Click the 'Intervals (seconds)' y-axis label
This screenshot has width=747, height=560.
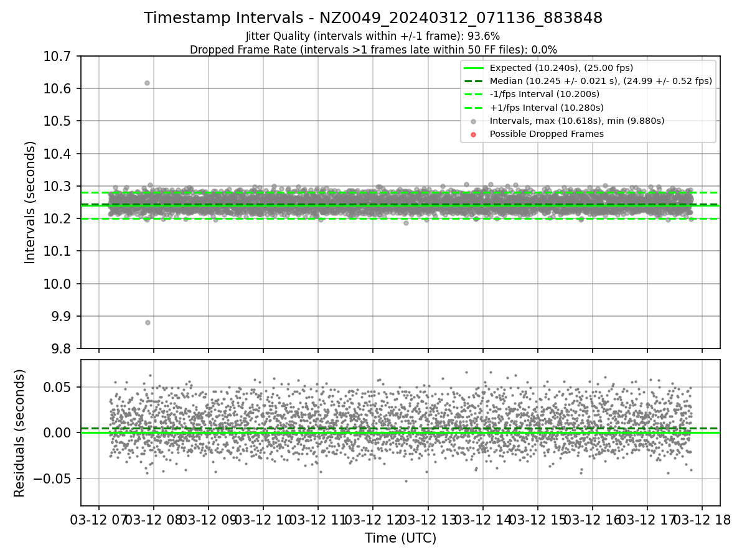[31, 202]
